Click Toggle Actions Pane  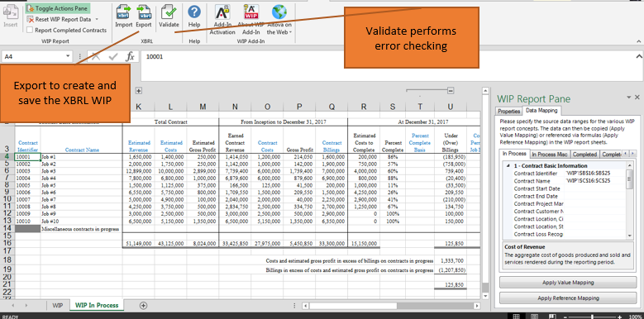[57, 8]
